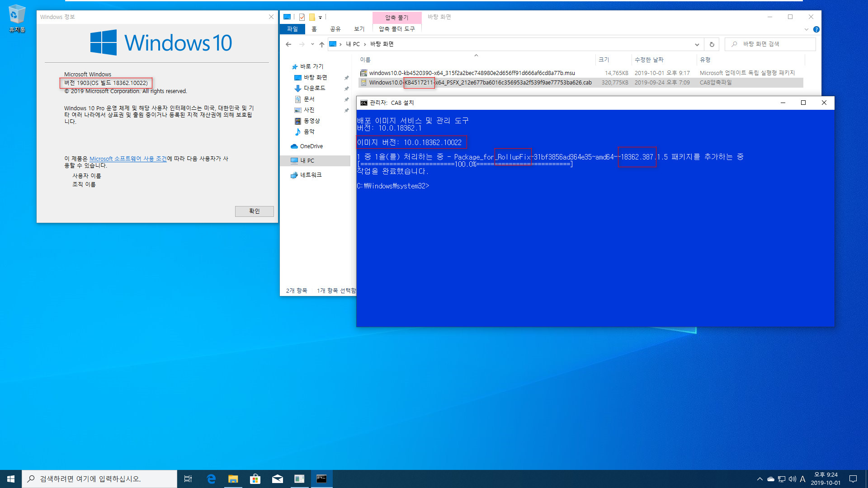Open the Microsoft 소프트웨어 사용 조건 link
The height and width of the screenshot is (488, 868).
click(128, 159)
